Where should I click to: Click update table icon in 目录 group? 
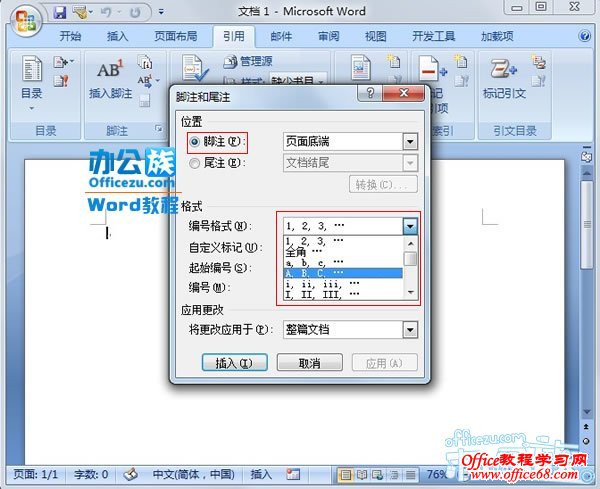click(x=61, y=81)
